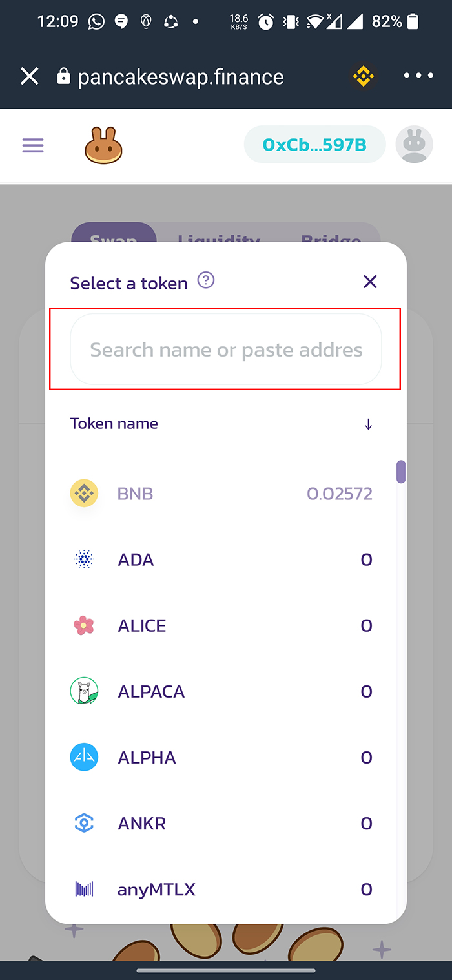
Task: Choose the ALICE token
Action: click(221, 625)
